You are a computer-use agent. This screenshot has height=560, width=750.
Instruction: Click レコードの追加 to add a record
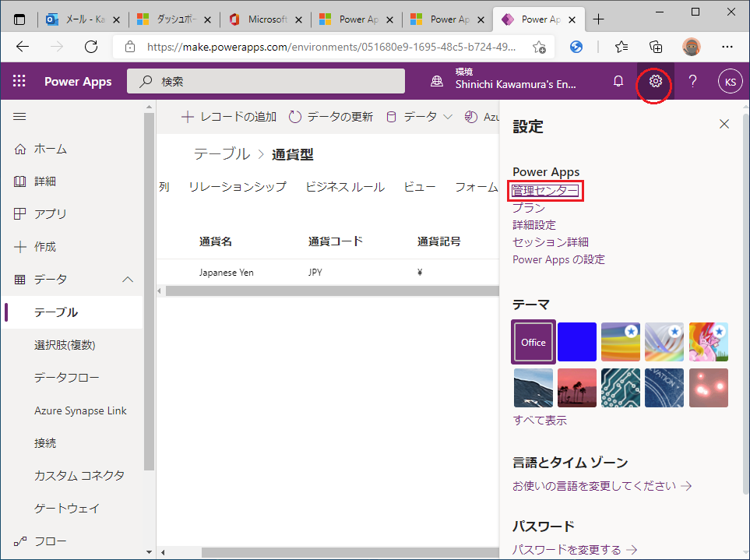point(229,117)
